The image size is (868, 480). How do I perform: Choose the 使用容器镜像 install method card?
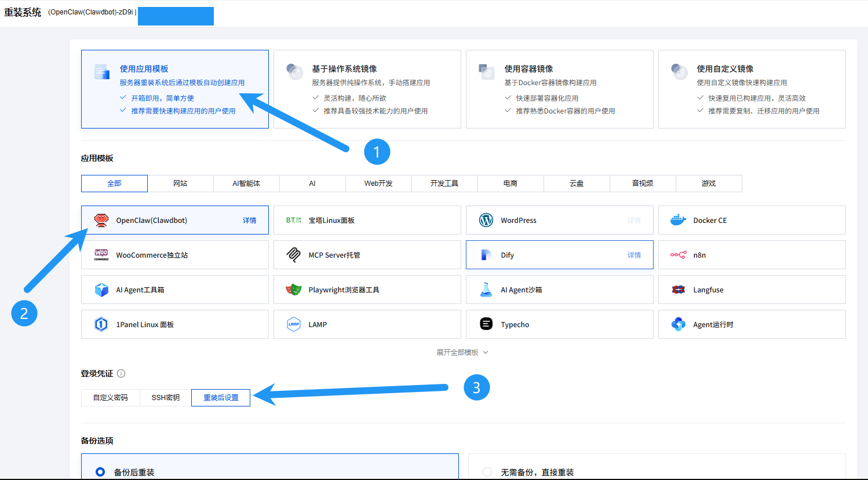click(x=559, y=89)
